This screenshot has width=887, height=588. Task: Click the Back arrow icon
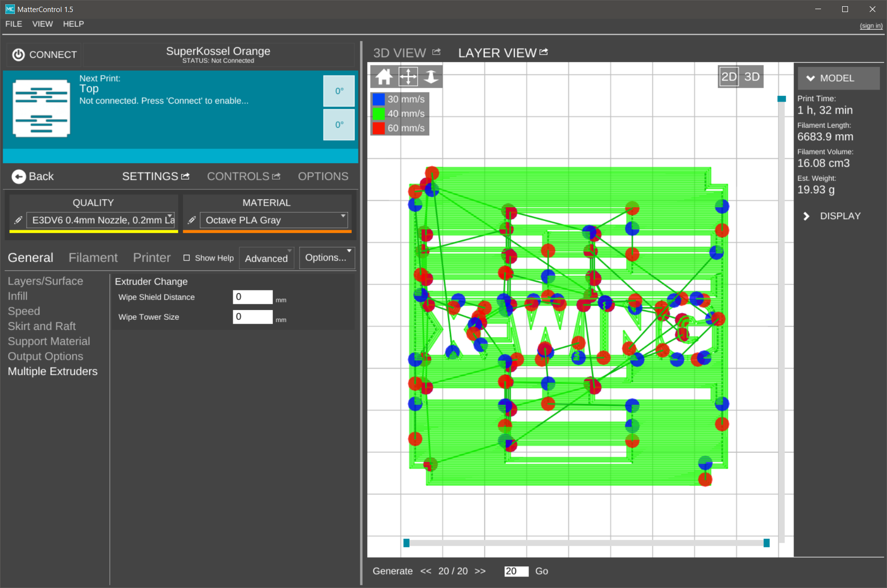pos(18,177)
